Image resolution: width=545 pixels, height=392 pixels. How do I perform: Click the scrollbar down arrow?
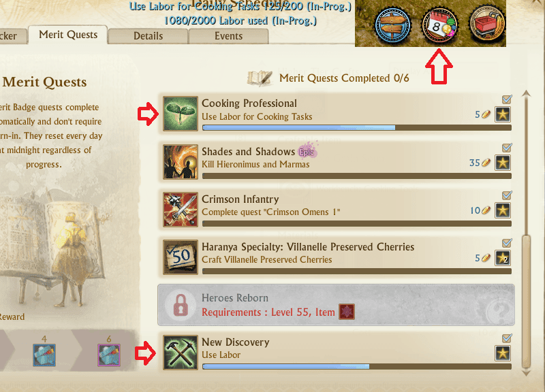tap(526, 373)
